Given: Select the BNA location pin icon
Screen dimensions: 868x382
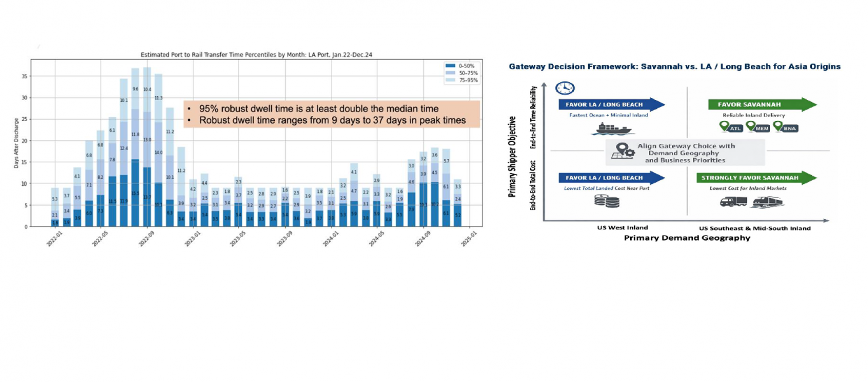Looking at the screenshot, I should pyautogui.click(x=786, y=127).
